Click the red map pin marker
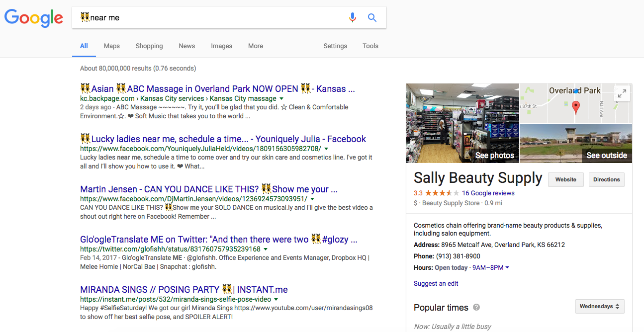The image size is (644, 332). pyautogui.click(x=576, y=107)
